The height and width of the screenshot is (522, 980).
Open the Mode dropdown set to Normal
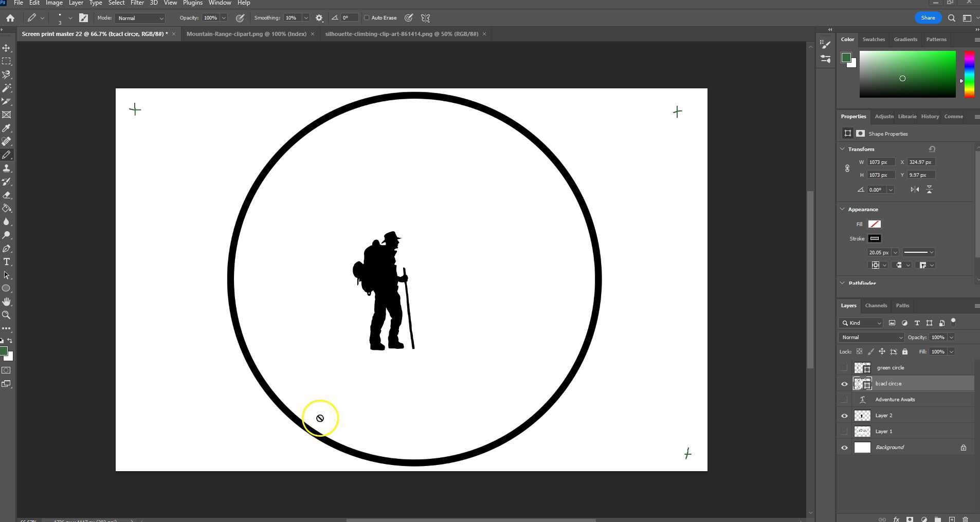[x=140, y=18]
